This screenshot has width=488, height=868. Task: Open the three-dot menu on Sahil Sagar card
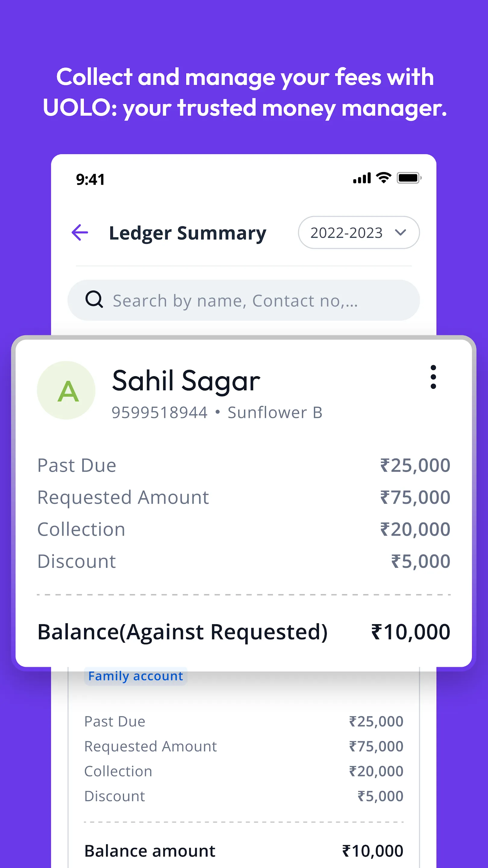tap(433, 377)
